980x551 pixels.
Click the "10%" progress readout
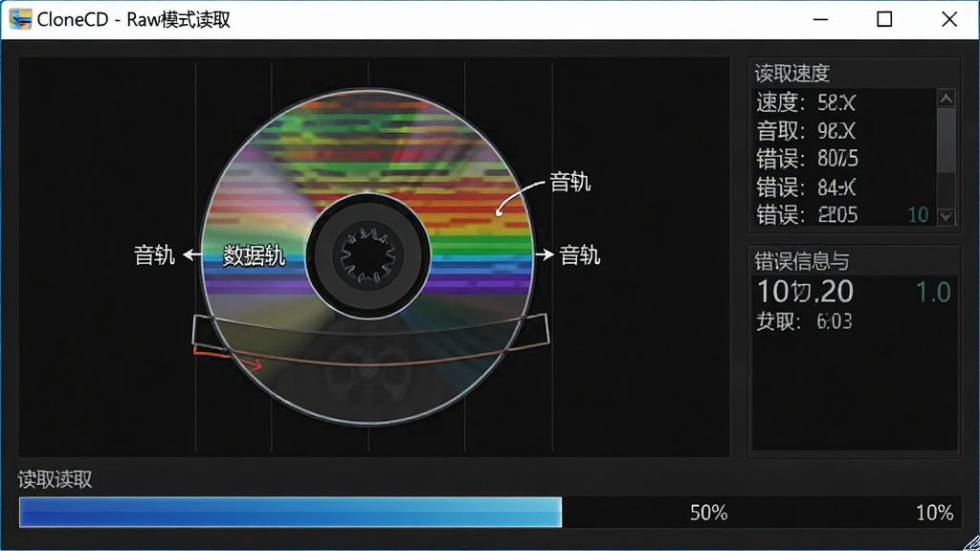click(934, 513)
